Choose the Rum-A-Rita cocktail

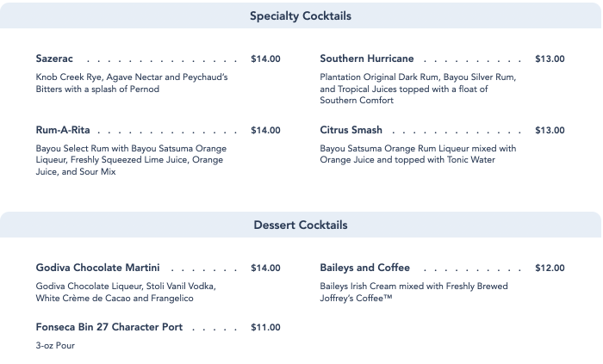tap(63, 130)
